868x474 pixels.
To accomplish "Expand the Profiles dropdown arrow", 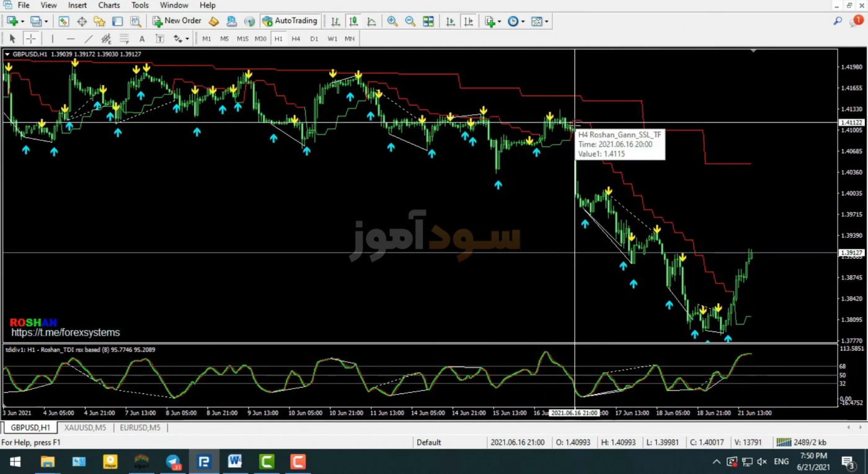I will tap(46, 21).
